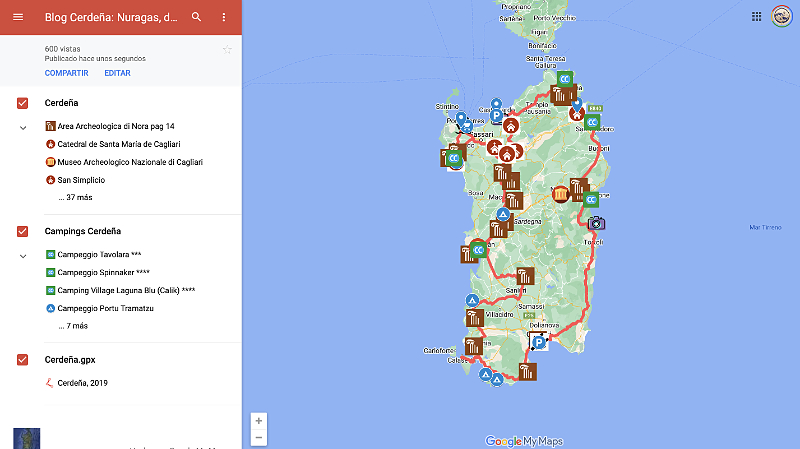Click the green camping marker near Oristano coast
800x449 pixels.
point(478,250)
